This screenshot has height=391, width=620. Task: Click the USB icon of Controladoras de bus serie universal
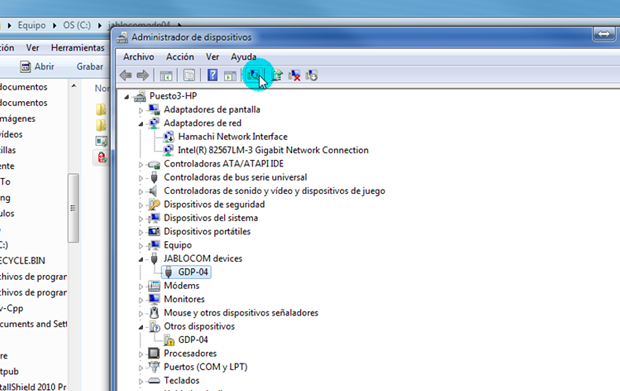tap(154, 178)
